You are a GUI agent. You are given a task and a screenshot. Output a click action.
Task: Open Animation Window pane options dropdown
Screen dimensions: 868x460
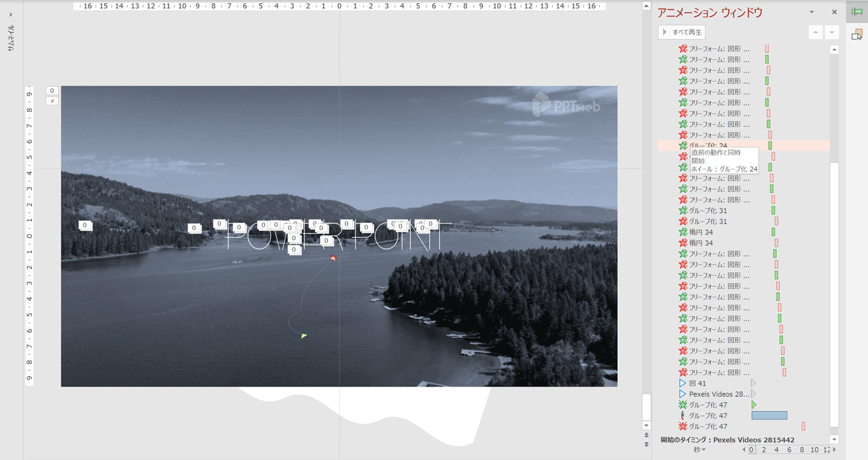click(812, 12)
